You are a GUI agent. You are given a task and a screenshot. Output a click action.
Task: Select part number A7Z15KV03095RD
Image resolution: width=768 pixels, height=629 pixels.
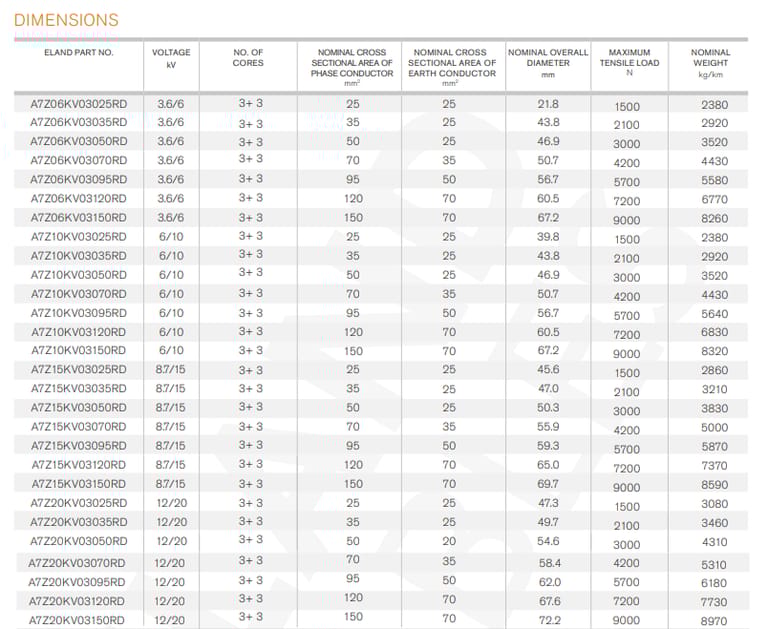pyautogui.click(x=79, y=446)
